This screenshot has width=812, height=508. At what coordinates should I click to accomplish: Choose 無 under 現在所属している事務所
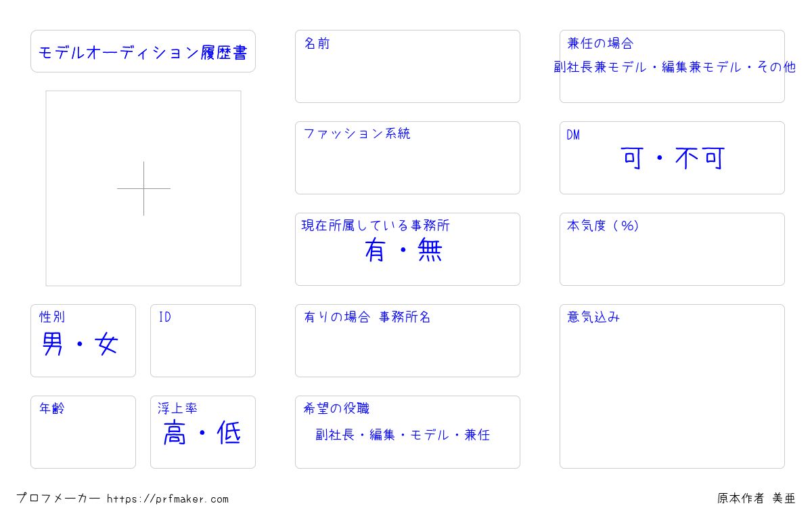click(430, 251)
